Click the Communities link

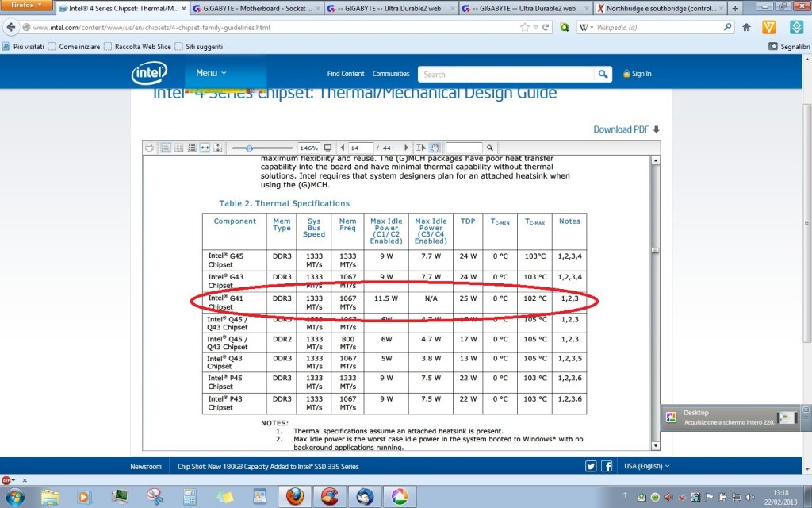pos(391,74)
